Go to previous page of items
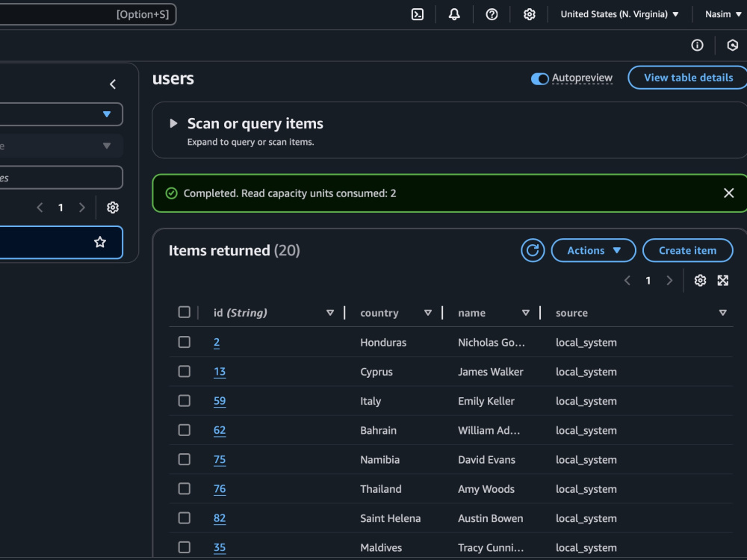Image resolution: width=747 pixels, height=560 pixels. (627, 281)
